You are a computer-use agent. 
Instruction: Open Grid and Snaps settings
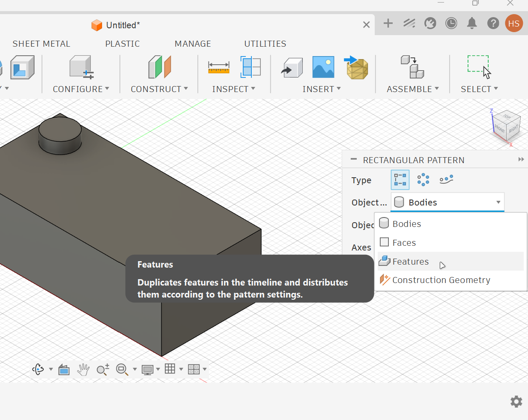click(x=170, y=369)
